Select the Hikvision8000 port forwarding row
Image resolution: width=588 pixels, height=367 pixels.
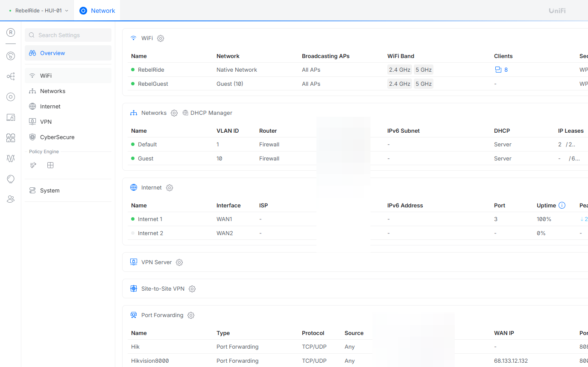[x=150, y=361]
